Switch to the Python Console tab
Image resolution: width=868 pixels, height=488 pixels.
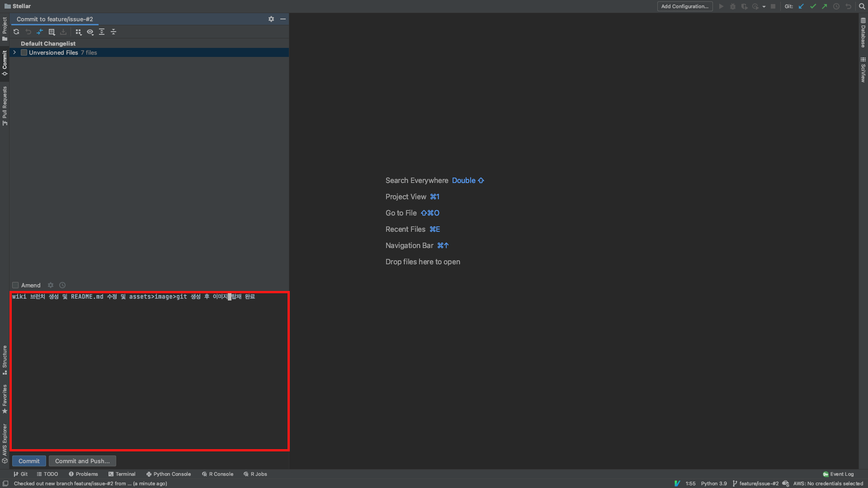169,474
